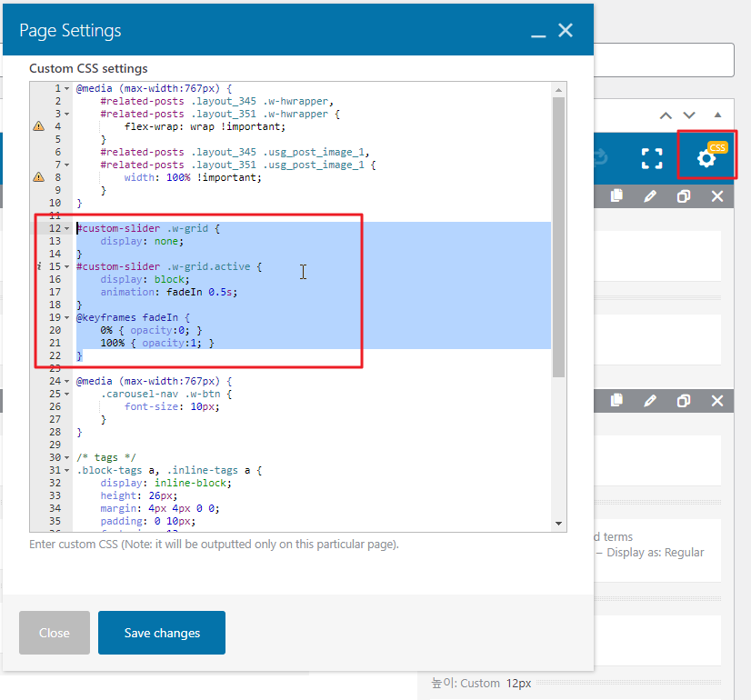Click '100% { opacity:1; }' line

pos(157,343)
